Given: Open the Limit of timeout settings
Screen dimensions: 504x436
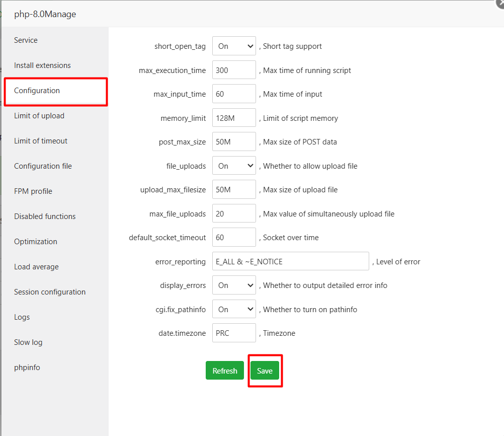Looking at the screenshot, I should [40, 140].
